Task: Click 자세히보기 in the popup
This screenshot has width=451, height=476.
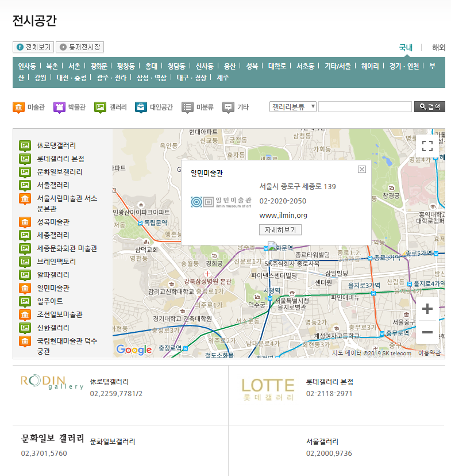Action: tap(280, 230)
